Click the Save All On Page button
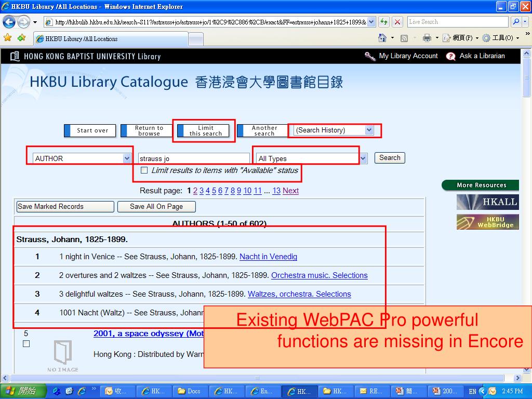Viewport: 532px width, 399px height. [156, 207]
